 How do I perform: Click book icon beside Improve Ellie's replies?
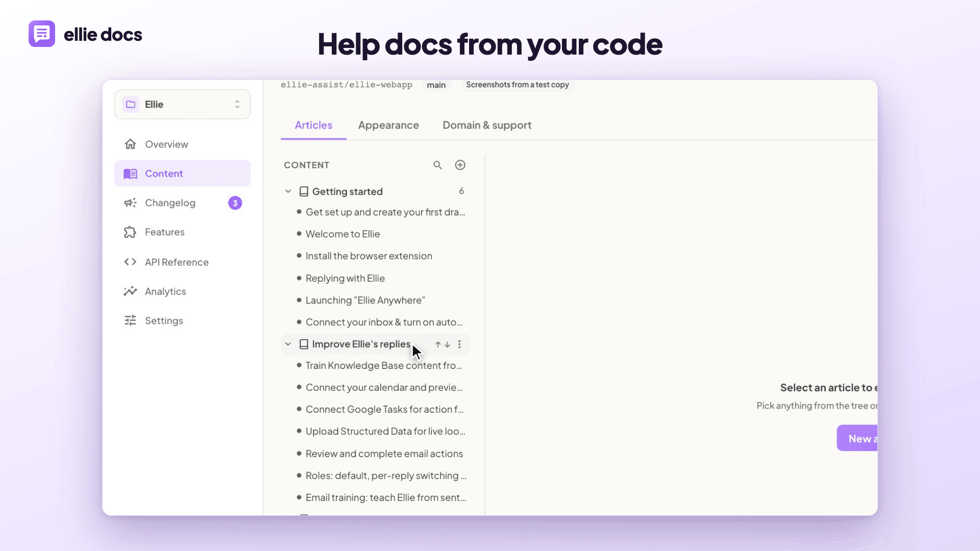(x=304, y=344)
